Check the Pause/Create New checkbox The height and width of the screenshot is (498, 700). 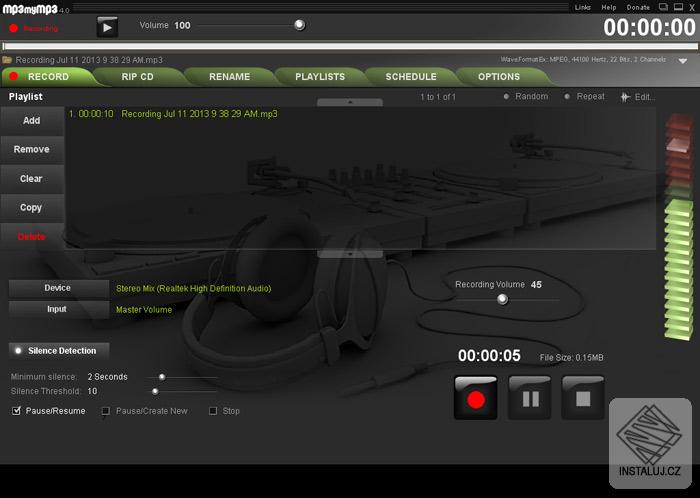pos(106,411)
